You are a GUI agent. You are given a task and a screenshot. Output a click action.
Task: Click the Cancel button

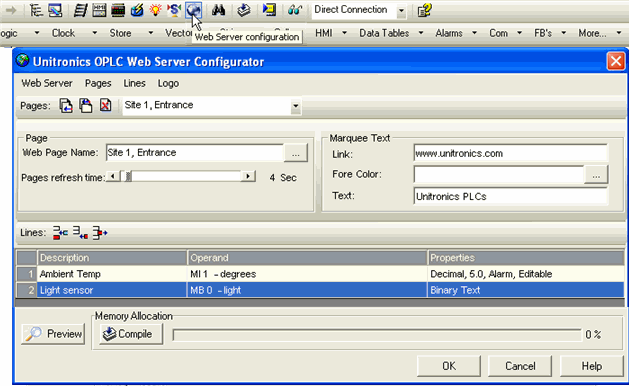[520, 366]
